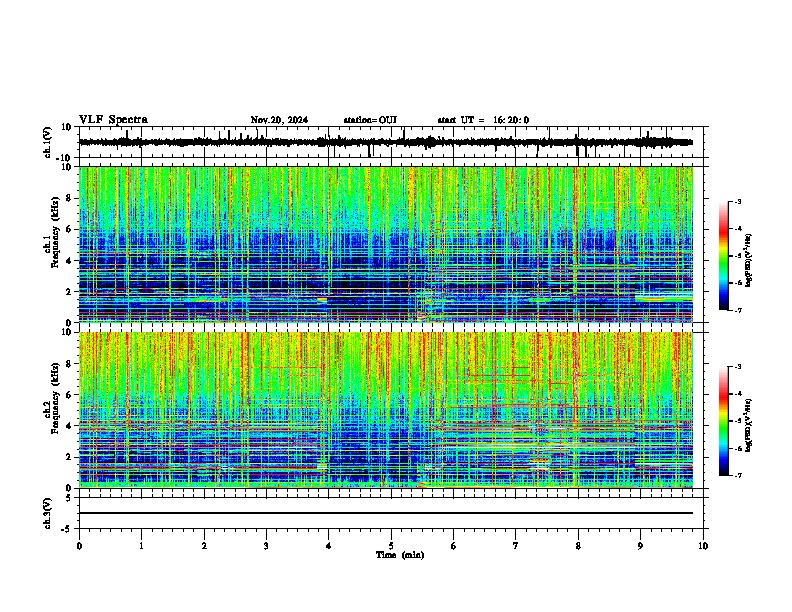
Task: Click the "-3" label on ch.2 color bar
Action: tap(737, 367)
